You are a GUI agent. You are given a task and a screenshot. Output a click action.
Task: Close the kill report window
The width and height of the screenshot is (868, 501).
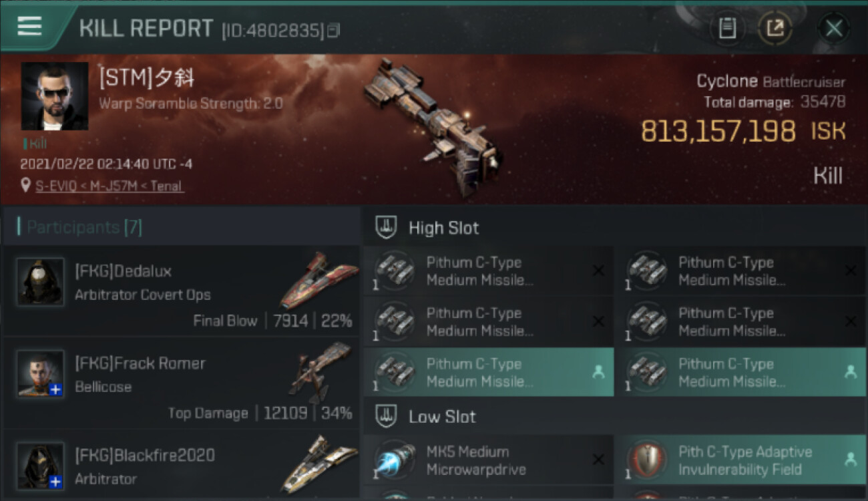tap(833, 29)
